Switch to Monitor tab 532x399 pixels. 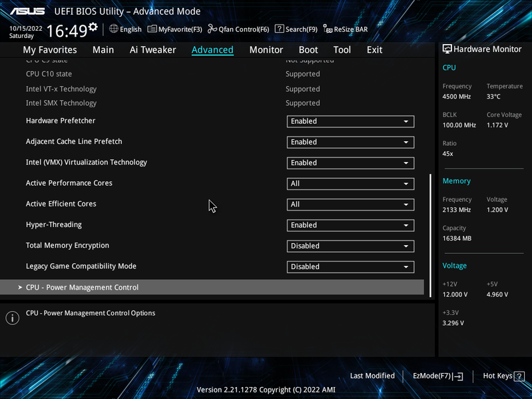(x=266, y=50)
